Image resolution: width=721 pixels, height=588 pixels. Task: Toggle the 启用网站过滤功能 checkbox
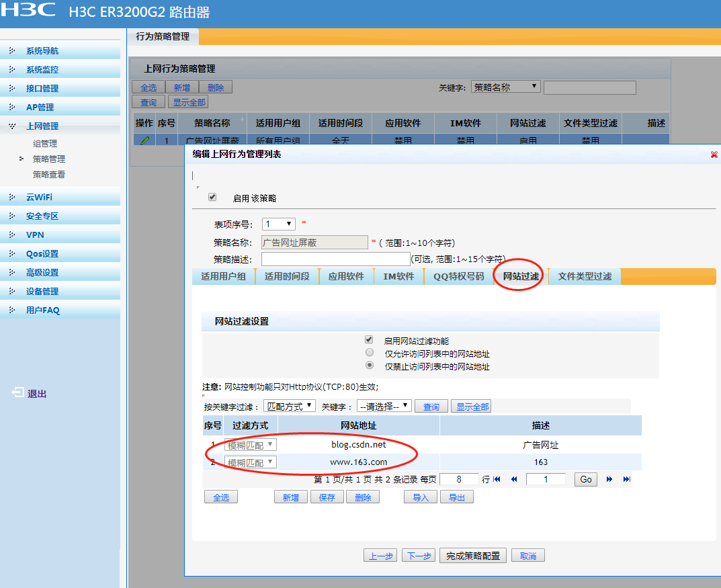click(369, 340)
